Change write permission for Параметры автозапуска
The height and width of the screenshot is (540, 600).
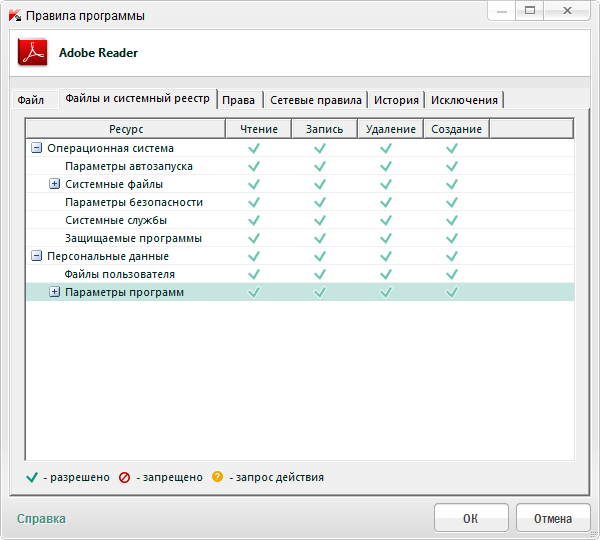(320, 166)
